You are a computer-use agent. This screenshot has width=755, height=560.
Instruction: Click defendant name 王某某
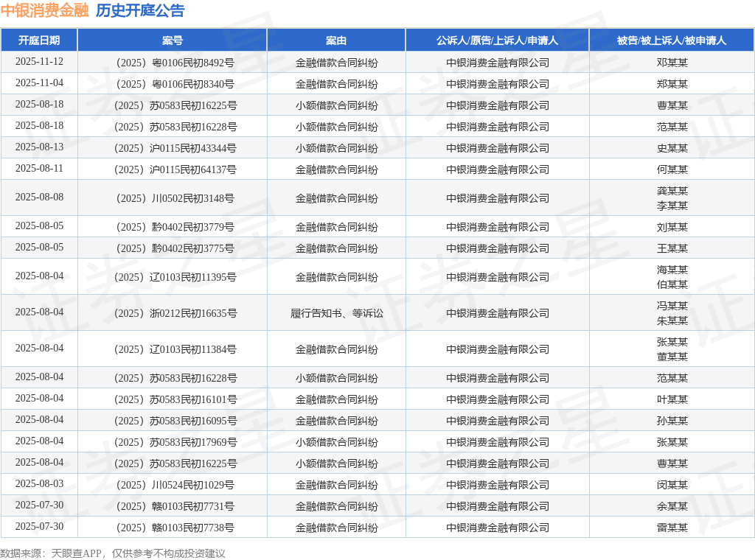pos(672,248)
